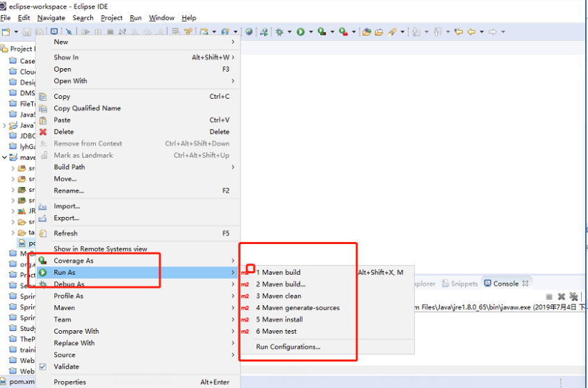Expand the JavaT project tree node

pyautogui.click(x=4, y=125)
